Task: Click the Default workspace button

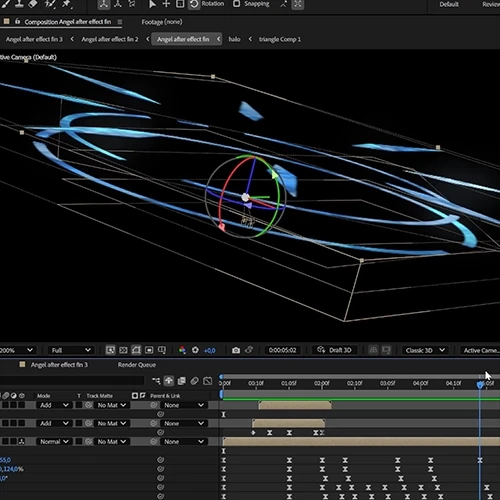Action: pos(449,4)
